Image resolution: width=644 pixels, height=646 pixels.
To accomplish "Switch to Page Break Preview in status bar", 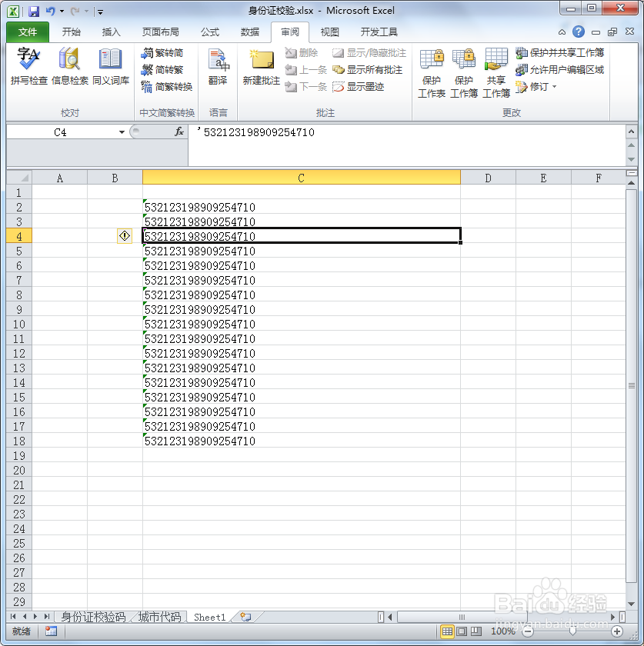I will [x=476, y=631].
